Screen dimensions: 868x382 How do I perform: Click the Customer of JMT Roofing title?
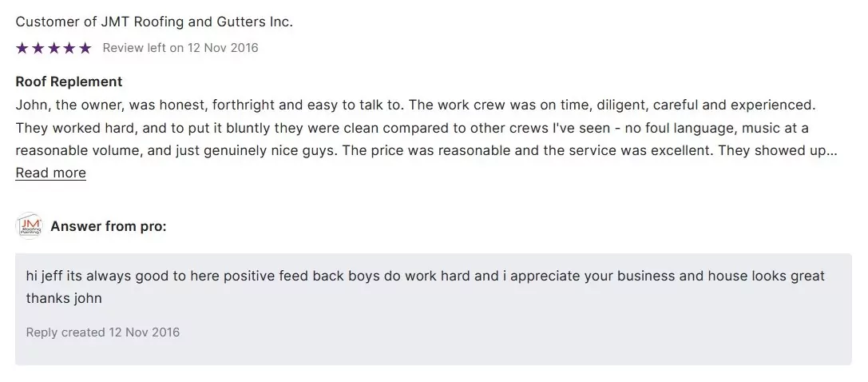tap(154, 22)
